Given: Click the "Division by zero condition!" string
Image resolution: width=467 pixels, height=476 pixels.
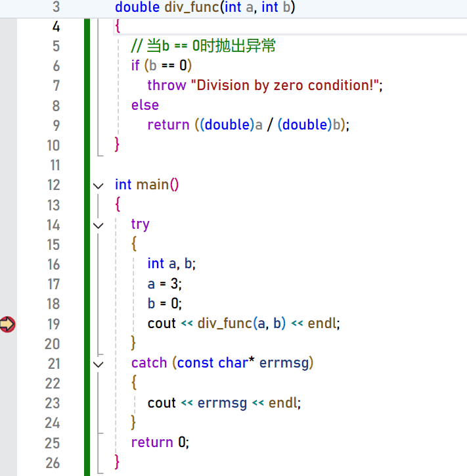Looking at the screenshot, I should (x=285, y=85).
